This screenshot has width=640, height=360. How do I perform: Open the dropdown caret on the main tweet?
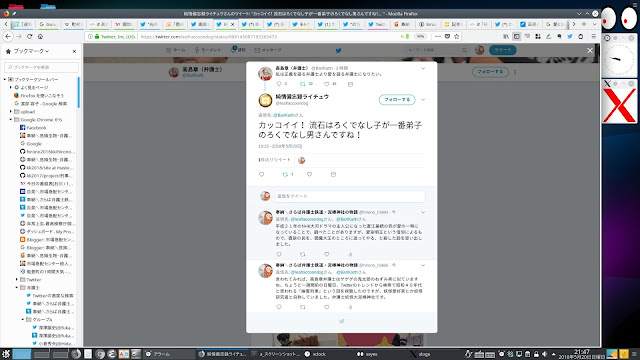tap(423, 100)
